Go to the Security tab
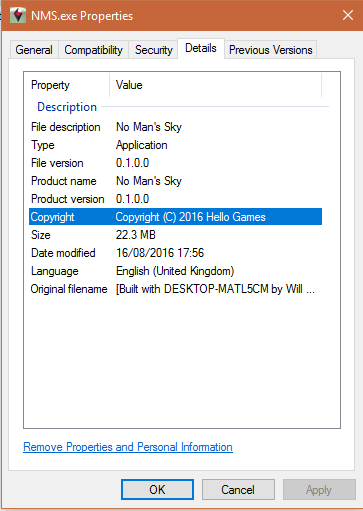 point(153,50)
